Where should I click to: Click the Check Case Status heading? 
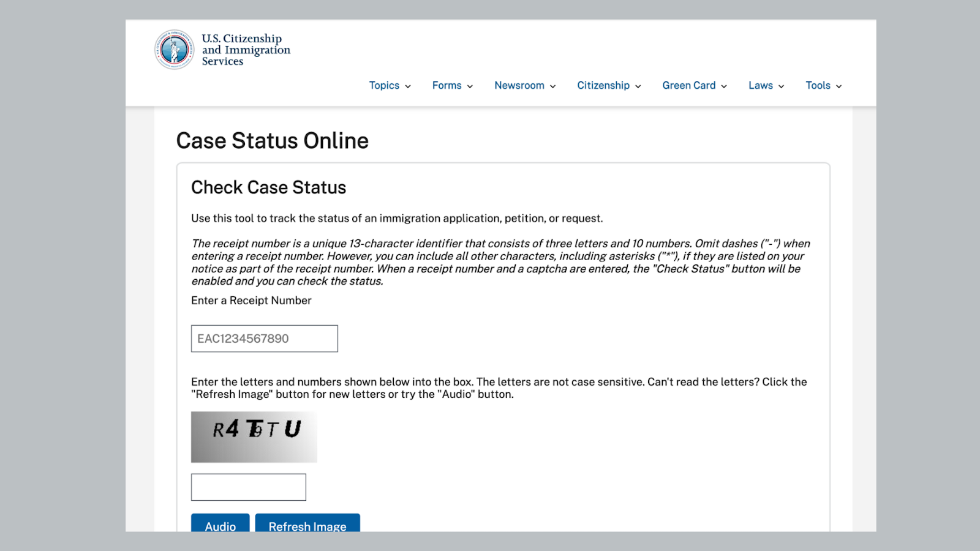(x=269, y=187)
